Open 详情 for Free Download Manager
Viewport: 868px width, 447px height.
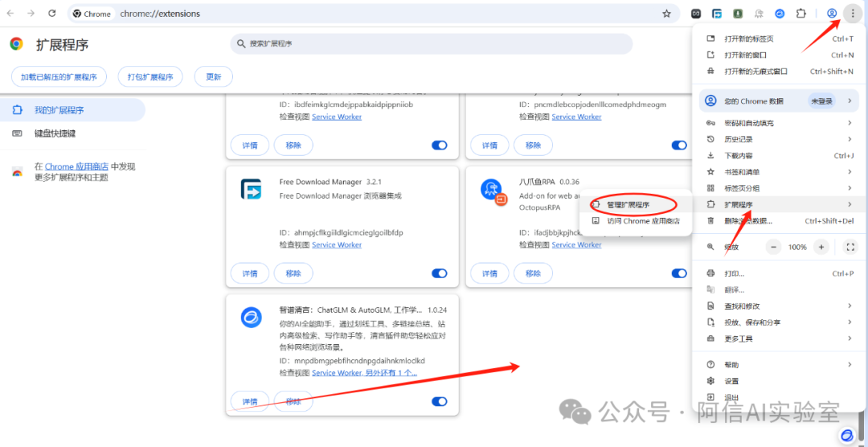(x=250, y=273)
